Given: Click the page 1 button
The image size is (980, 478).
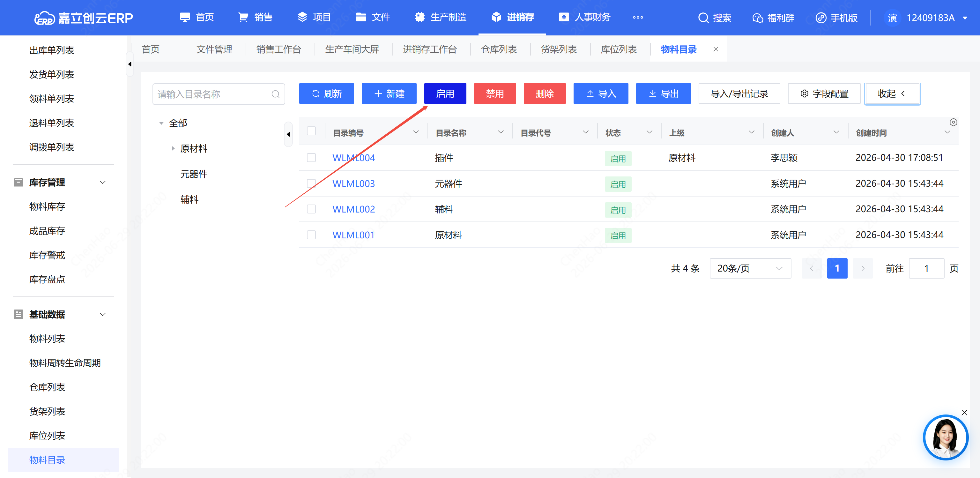Looking at the screenshot, I should pyautogui.click(x=837, y=268).
